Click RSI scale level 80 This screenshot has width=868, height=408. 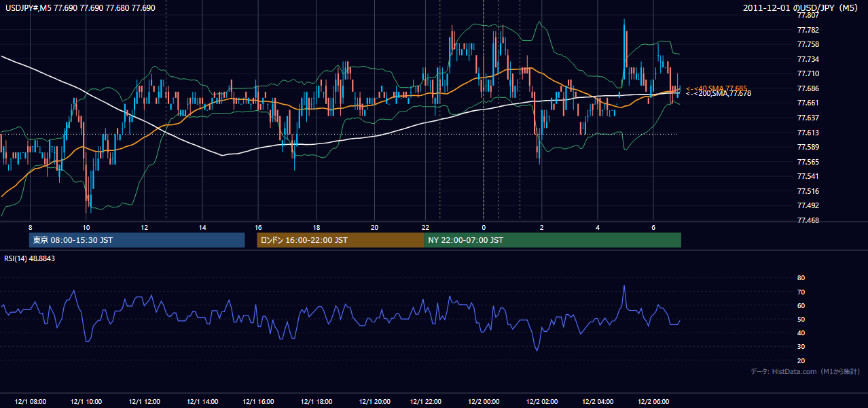801,278
